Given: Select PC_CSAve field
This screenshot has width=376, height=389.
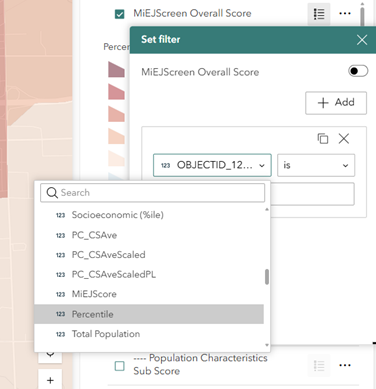Looking at the screenshot, I should click(x=149, y=235).
